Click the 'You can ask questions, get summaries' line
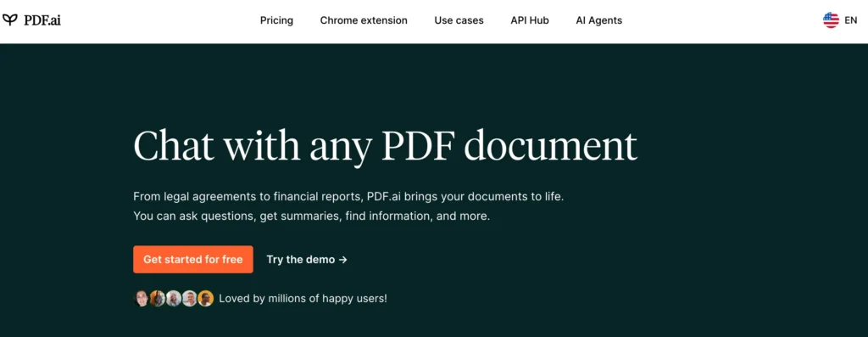This screenshot has height=337, width=868. pyautogui.click(x=312, y=216)
